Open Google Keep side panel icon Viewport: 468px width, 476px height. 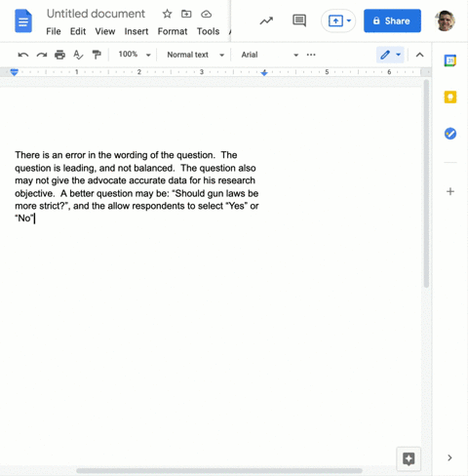[x=450, y=97]
